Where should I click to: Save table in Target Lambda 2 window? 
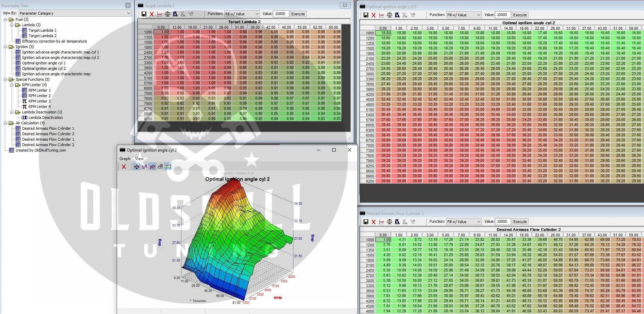[144, 14]
